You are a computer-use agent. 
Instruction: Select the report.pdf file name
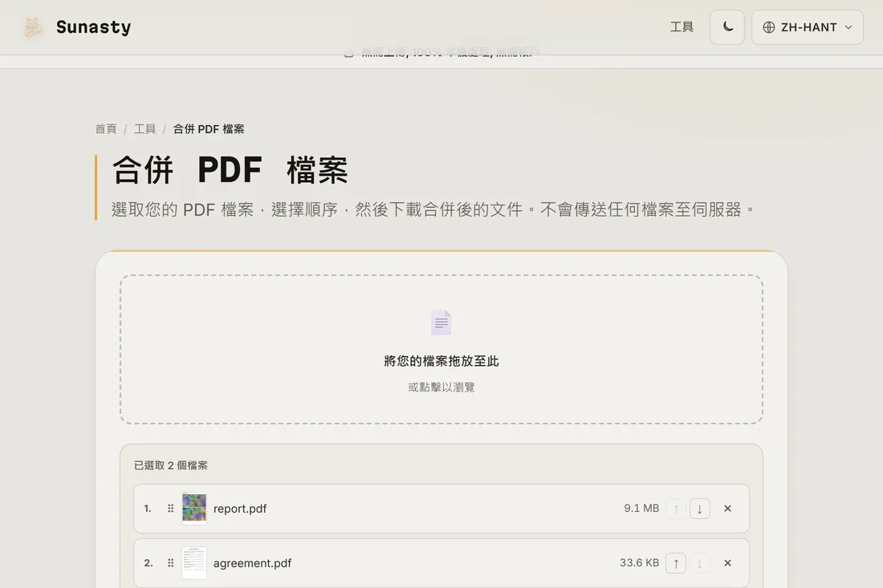pos(240,509)
